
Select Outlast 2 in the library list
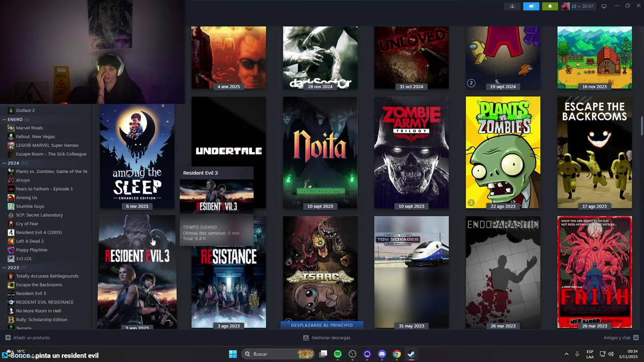tap(25, 110)
